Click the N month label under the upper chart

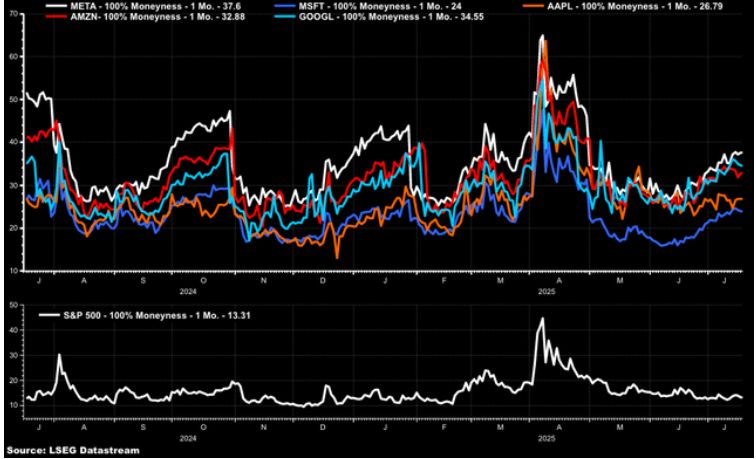click(263, 280)
